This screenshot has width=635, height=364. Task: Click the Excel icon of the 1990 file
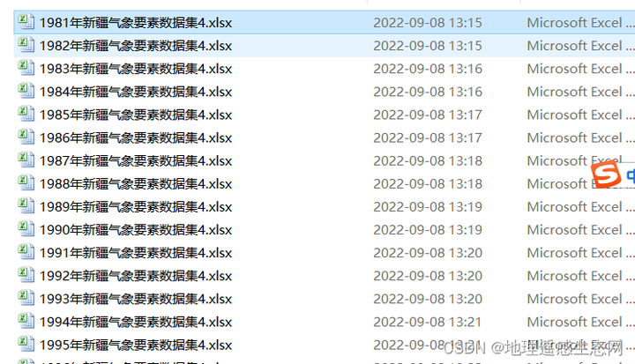pyautogui.click(x=26, y=229)
